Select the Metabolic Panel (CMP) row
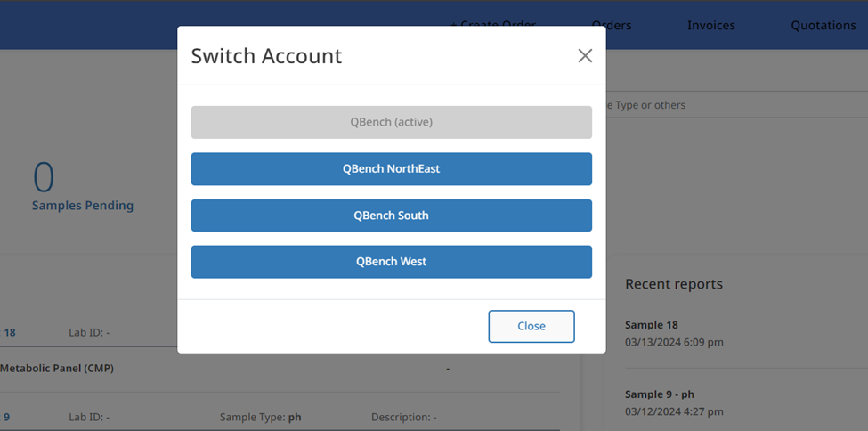The height and width of the screenshot is (431, 868). click(57, 369)
